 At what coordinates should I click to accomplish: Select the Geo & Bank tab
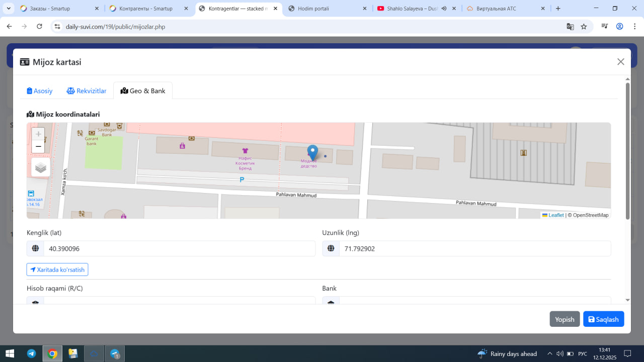click(x=143, y=91)
